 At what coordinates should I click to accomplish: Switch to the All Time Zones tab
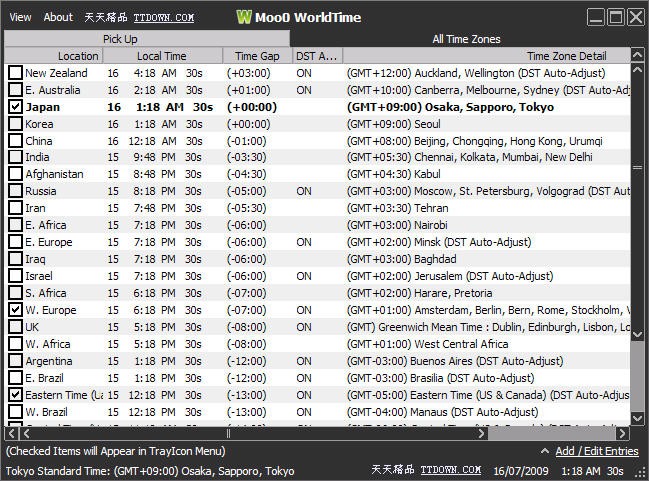pyautogui.click(x=466, y=39)
